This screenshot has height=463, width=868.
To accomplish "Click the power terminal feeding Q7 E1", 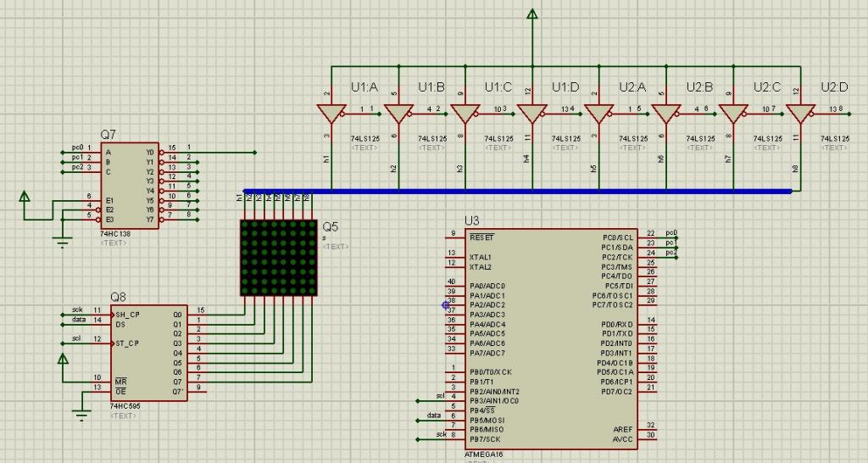I will click(25, 197).
